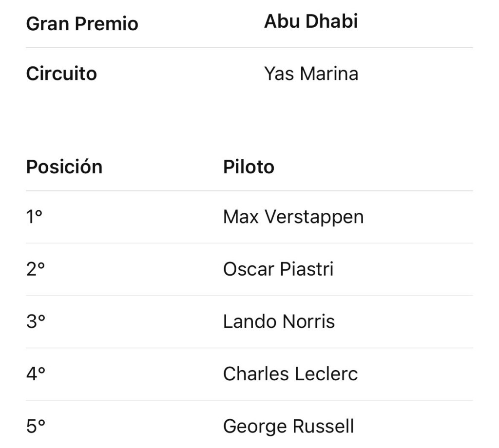
Task: Select the 1° position cell
Action: [x=35, y=217]
